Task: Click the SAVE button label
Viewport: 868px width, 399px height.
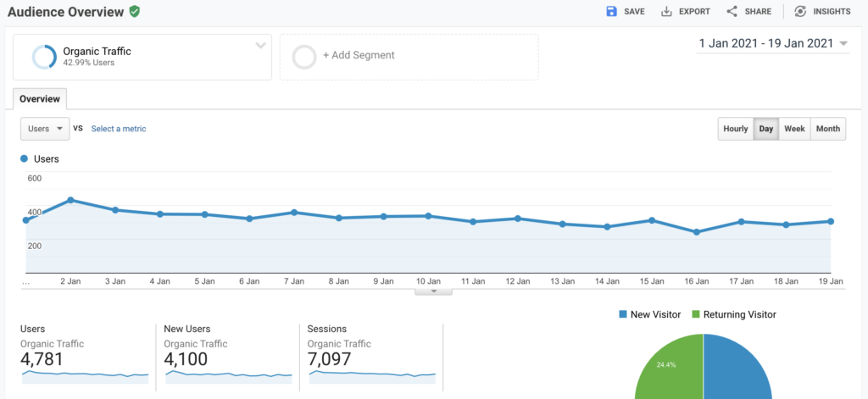Action: coord(634,12)
